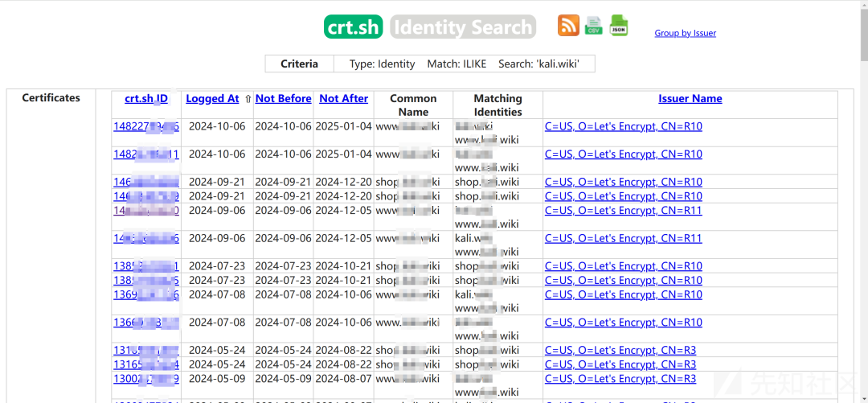Click the 'Search: kali.wiki' criteria text
The width and height of the screenshot is (868, 403).
tap(539, 64)
